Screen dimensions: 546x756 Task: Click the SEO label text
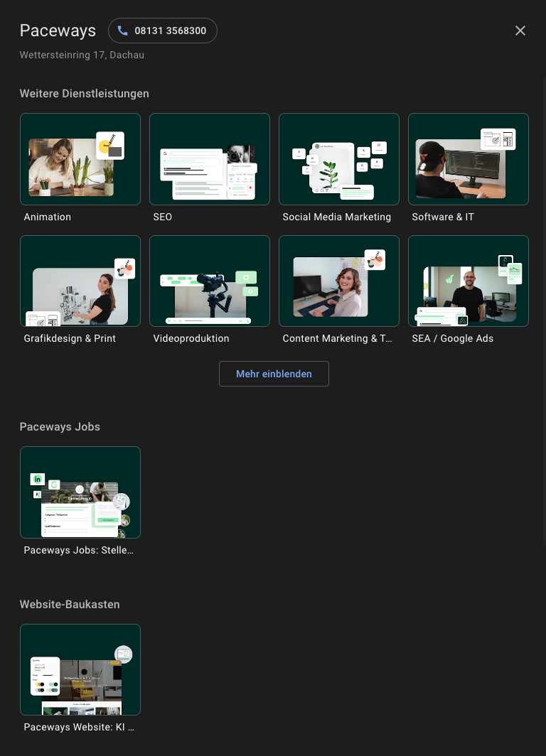(163, 217)
